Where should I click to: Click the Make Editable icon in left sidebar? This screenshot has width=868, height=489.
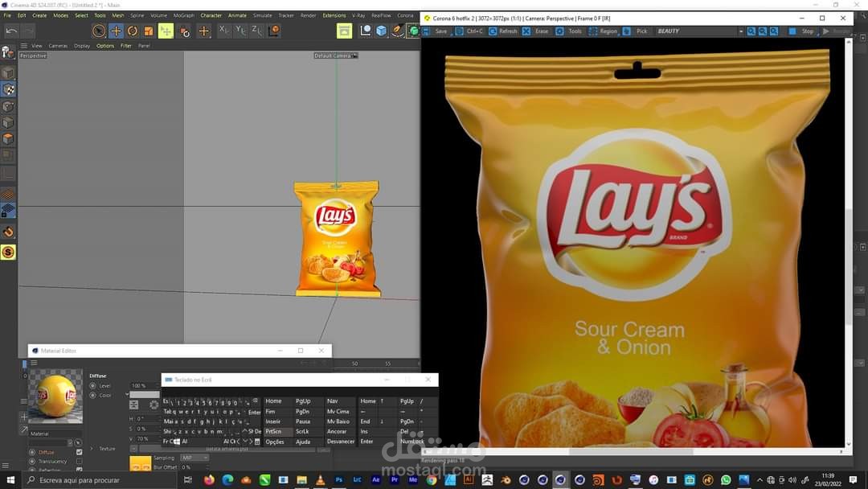[x=8, y=52]
